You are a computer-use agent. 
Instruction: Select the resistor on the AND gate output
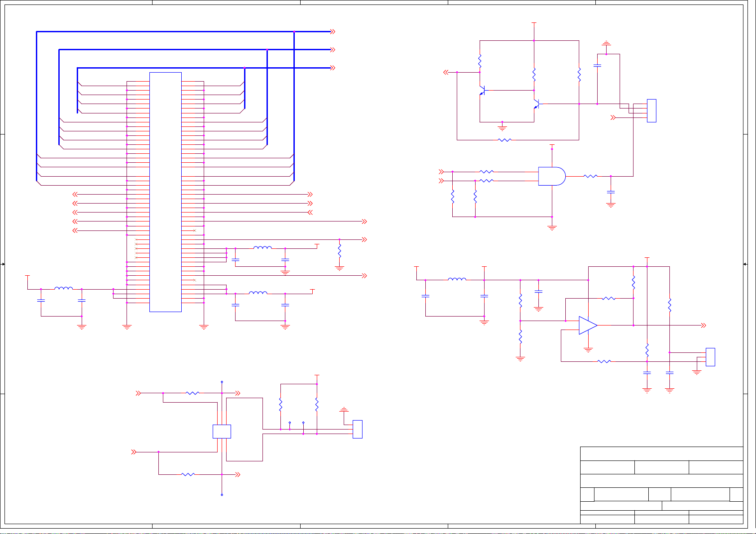click(590, 176)
